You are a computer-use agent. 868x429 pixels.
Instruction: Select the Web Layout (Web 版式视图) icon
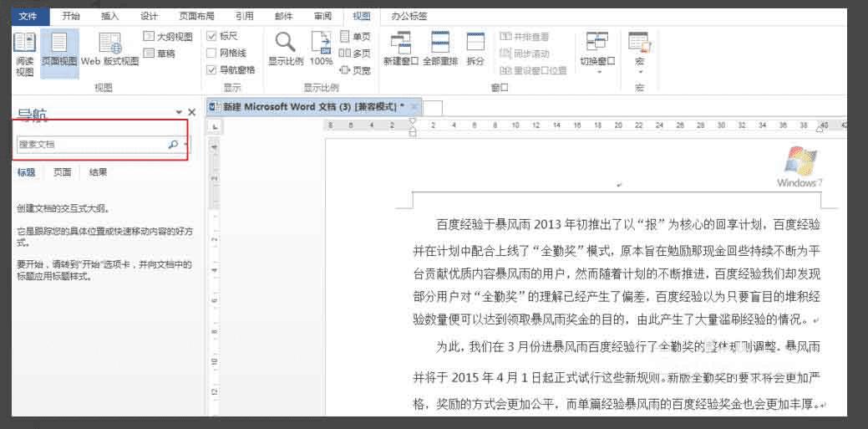[109, 50]
